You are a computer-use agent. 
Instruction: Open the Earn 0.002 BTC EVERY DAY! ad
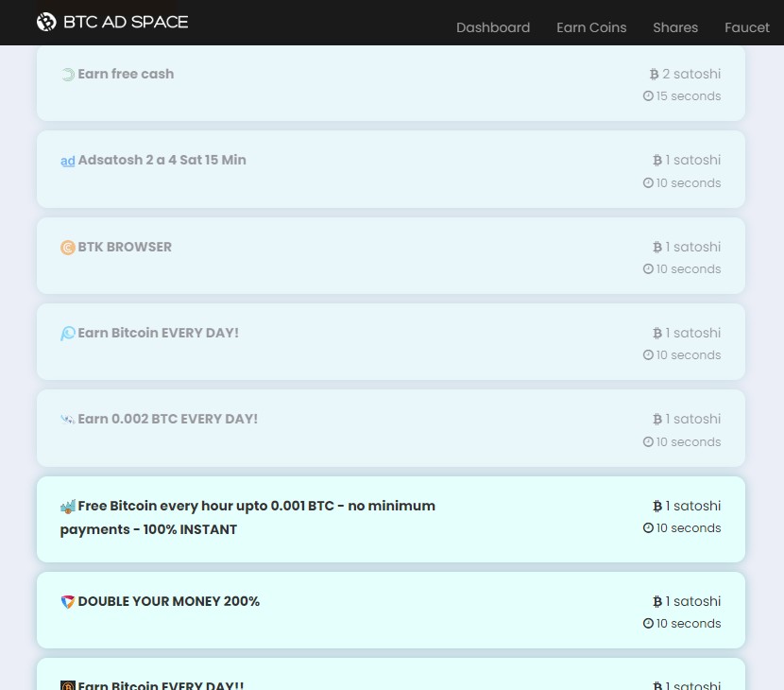pyautogui.click(x=168, y=420)
